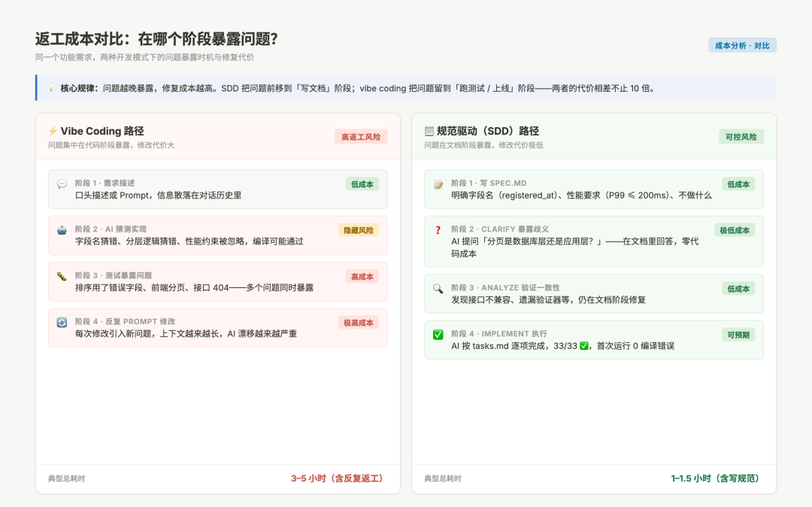
Task: Click the 成本分析 · 对比 tag
Action: coord(742,46)
